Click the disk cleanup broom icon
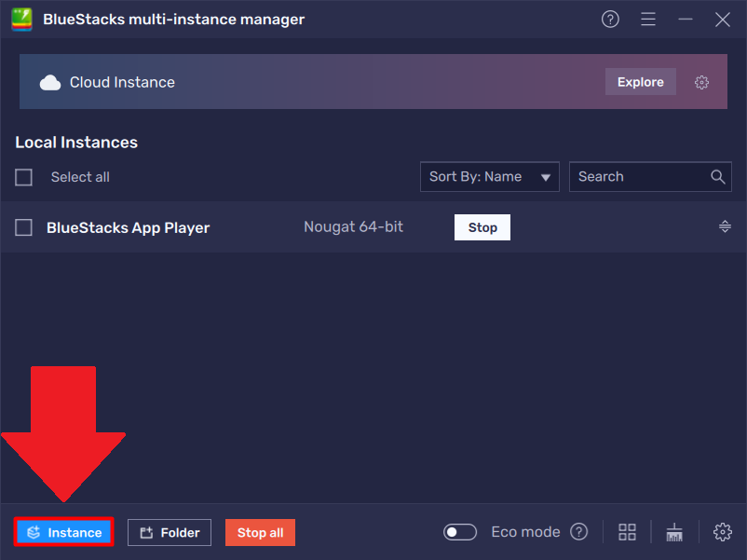The image size is (747, 560). pos(674,532)
